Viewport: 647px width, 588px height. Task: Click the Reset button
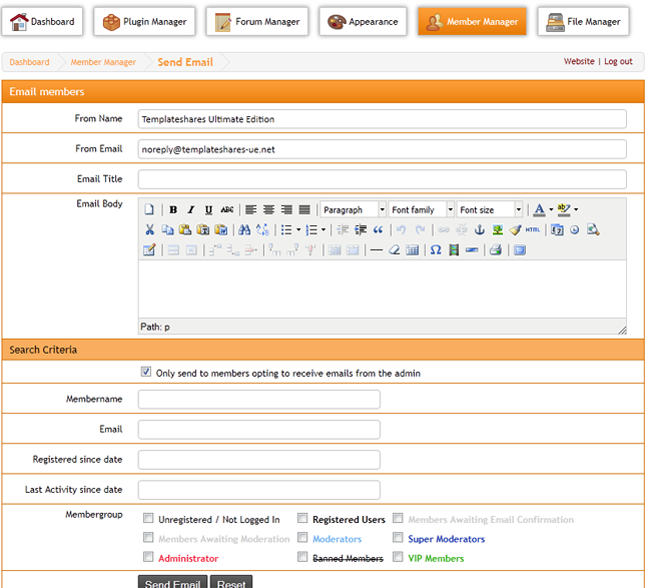click(x=231, y=583)
